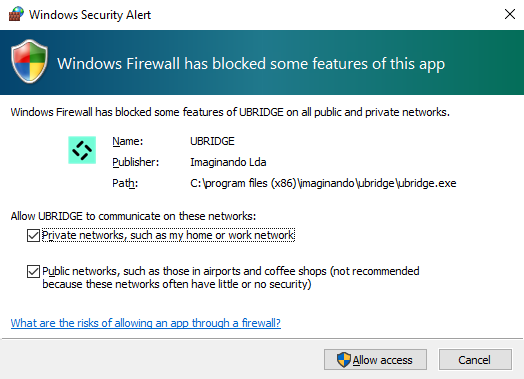Click the Imaginando Lda publisher text
The width and height of the screenshot is (524, 379).
click(228, 162)
